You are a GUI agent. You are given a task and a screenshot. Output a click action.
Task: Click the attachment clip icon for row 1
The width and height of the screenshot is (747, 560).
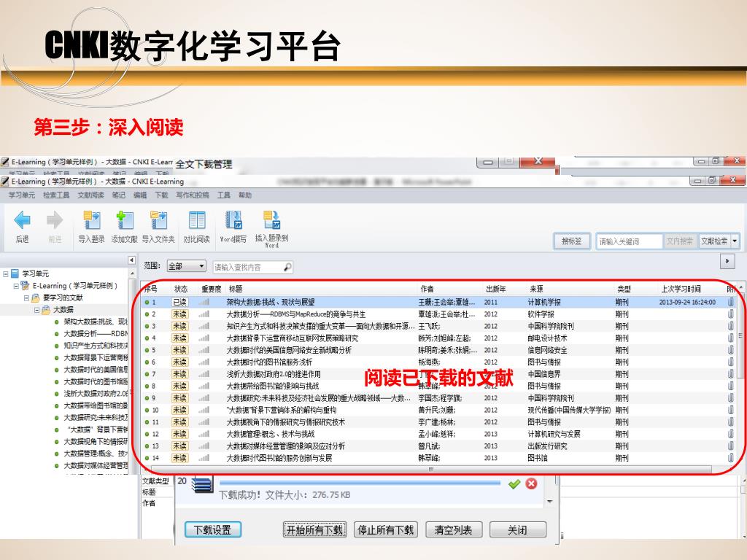tap(730, 302)
